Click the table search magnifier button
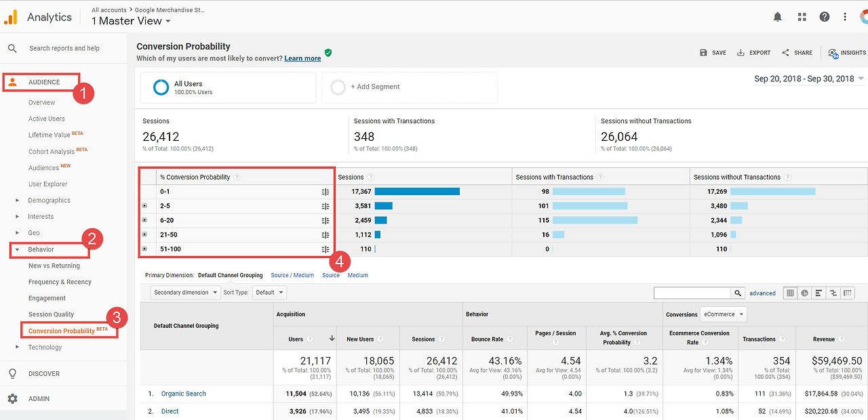The image size is (868, 420). (738, 293)
